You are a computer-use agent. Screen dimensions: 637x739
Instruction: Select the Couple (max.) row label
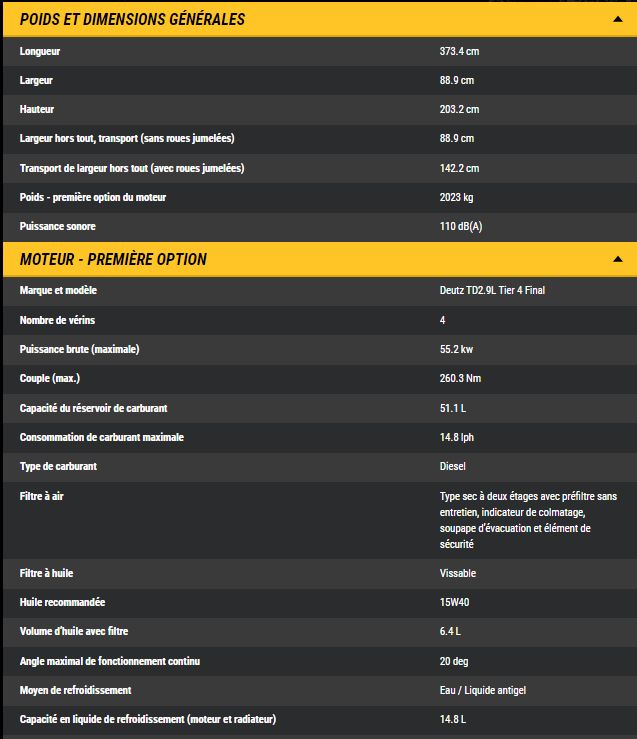[x=50, y=378]
